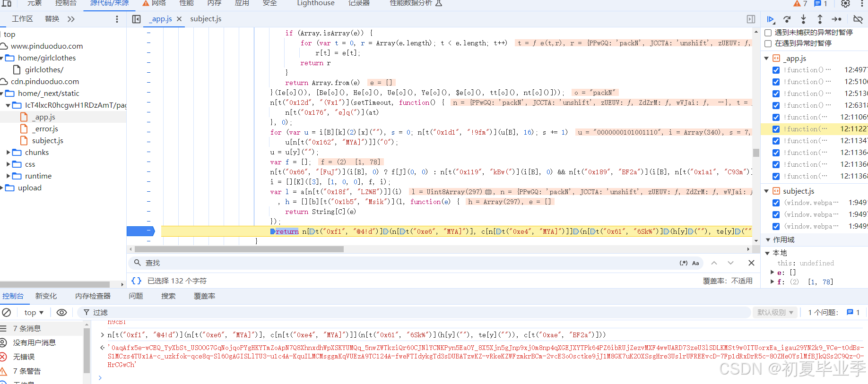Open the Performance insights panel tab
The image size is (868, 384).
point(416,3)
